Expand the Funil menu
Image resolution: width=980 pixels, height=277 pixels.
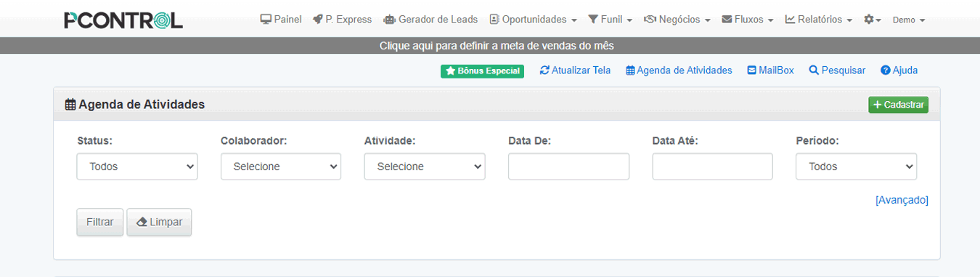coord(611,20)
